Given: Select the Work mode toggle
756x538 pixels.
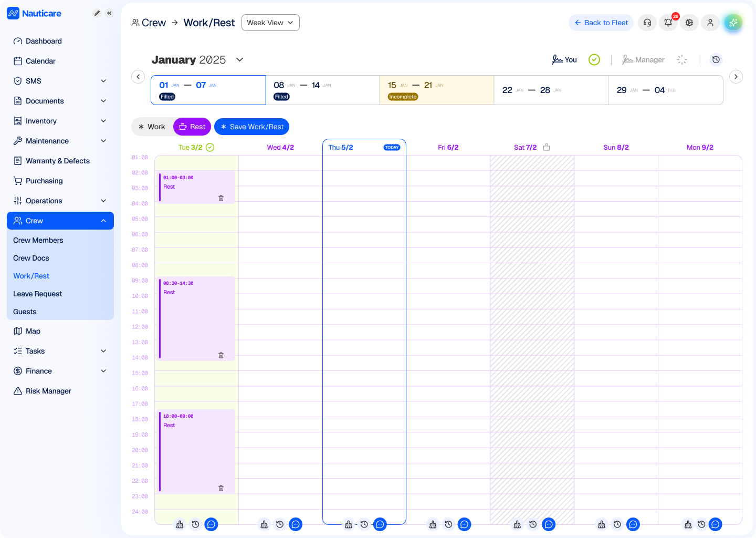Looking at the screenshot, I should pos(152,127).
